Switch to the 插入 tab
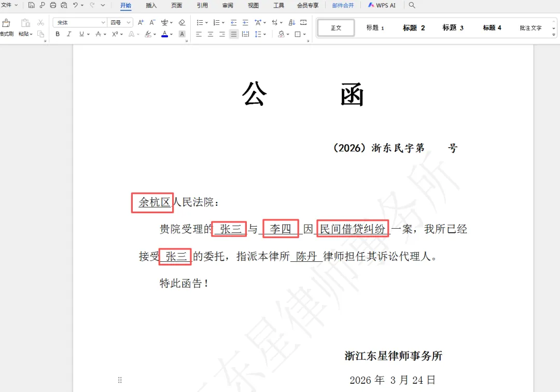The height and width of the screenshot is (392, 560). tap(151, 5)
